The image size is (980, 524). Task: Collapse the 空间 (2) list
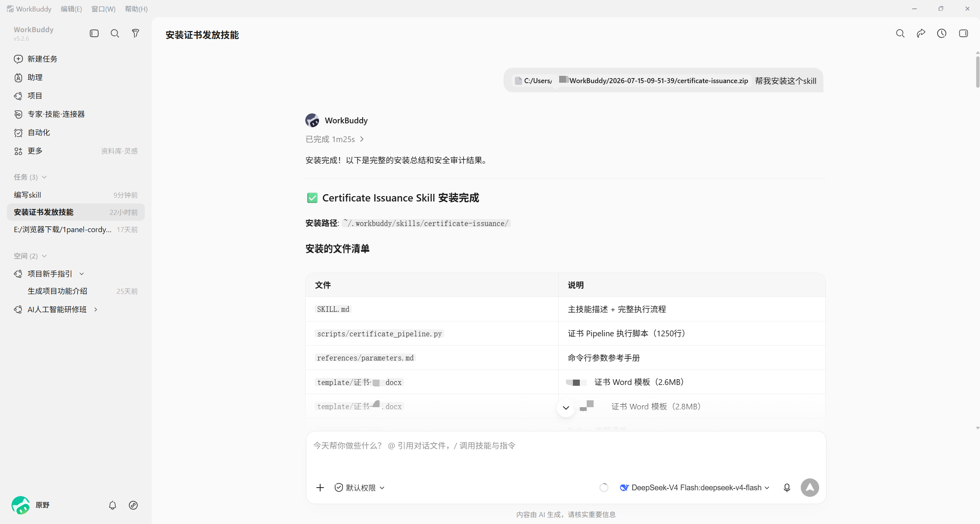tap(30, 256)
